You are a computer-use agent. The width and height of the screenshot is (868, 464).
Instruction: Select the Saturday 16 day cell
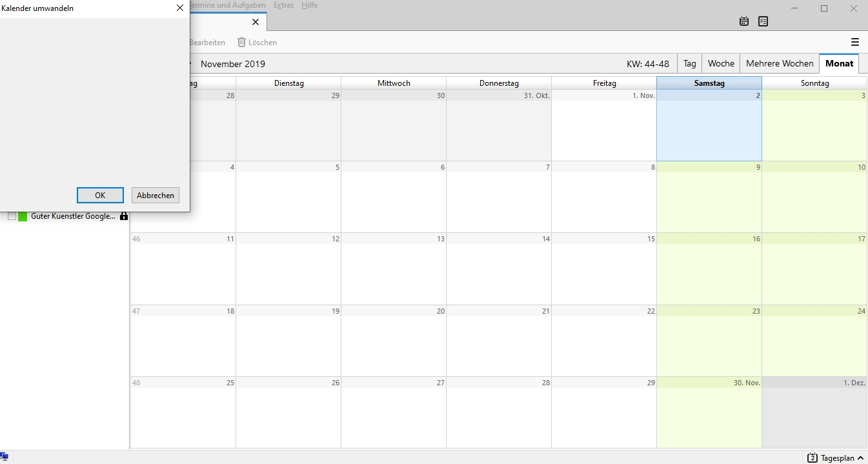[x=709, y=269]
